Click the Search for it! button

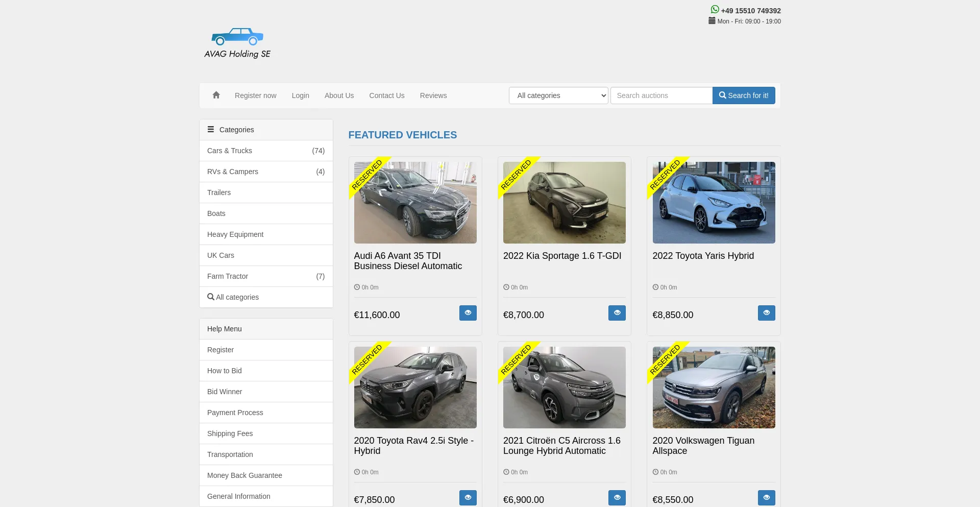pos(744,95)
